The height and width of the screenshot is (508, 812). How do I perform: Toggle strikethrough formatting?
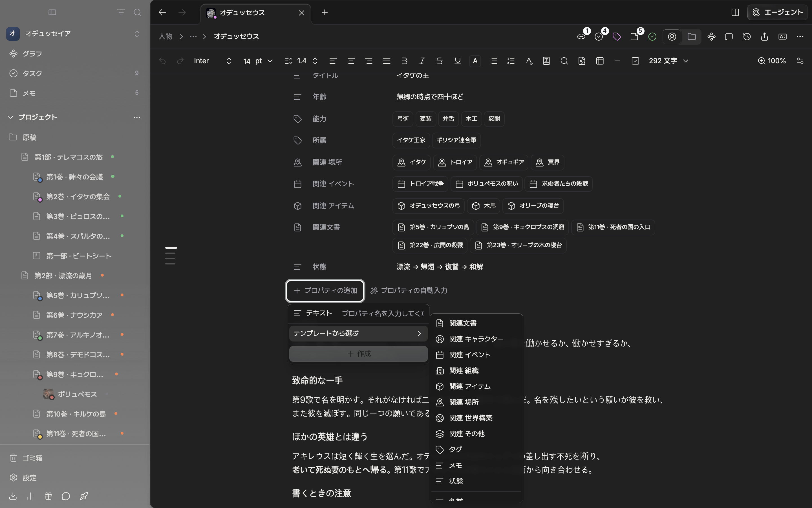[x=440, y=61]
